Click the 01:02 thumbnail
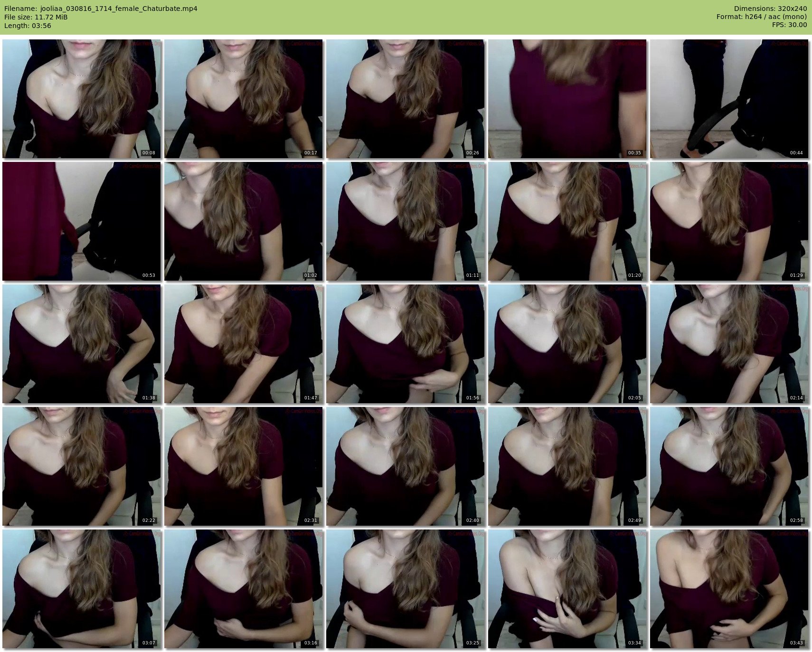This screenshot has height=652, width=812. [244, 221]
